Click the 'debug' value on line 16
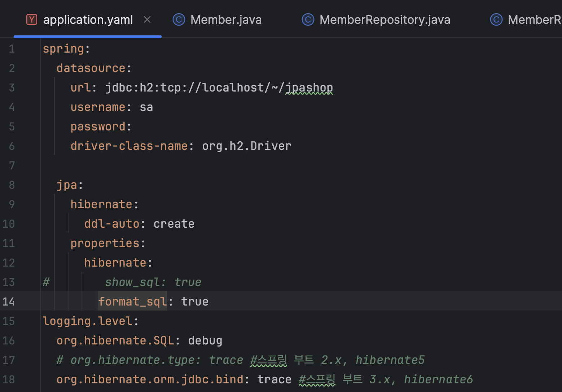The width and height of the screenshot is (562, 392). [x=205, y=340]
